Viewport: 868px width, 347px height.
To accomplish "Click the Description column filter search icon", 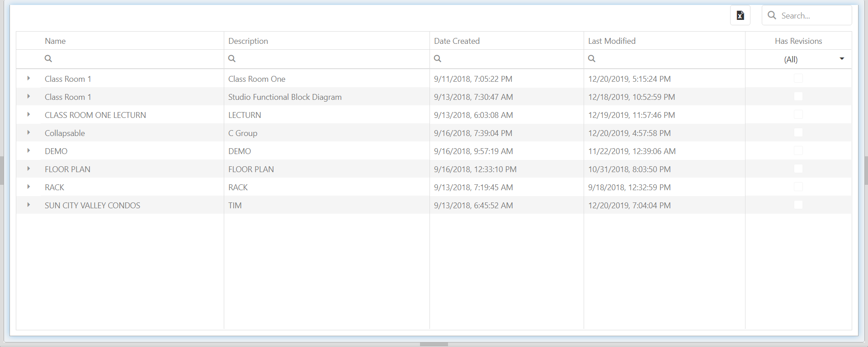I will pos(232,59).
